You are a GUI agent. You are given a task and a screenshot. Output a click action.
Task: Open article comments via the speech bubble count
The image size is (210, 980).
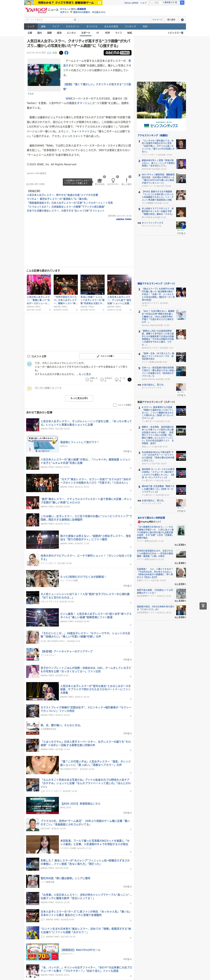[49, 53]
